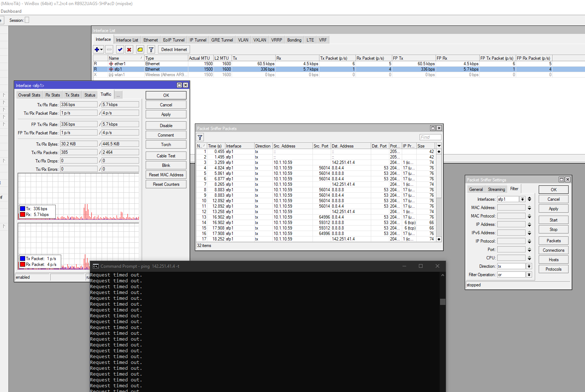The height and width of the screenshot is (392, 585).
Task: Click the yellow Comment icon in Interface List toolbar
Action: point(140,50)
